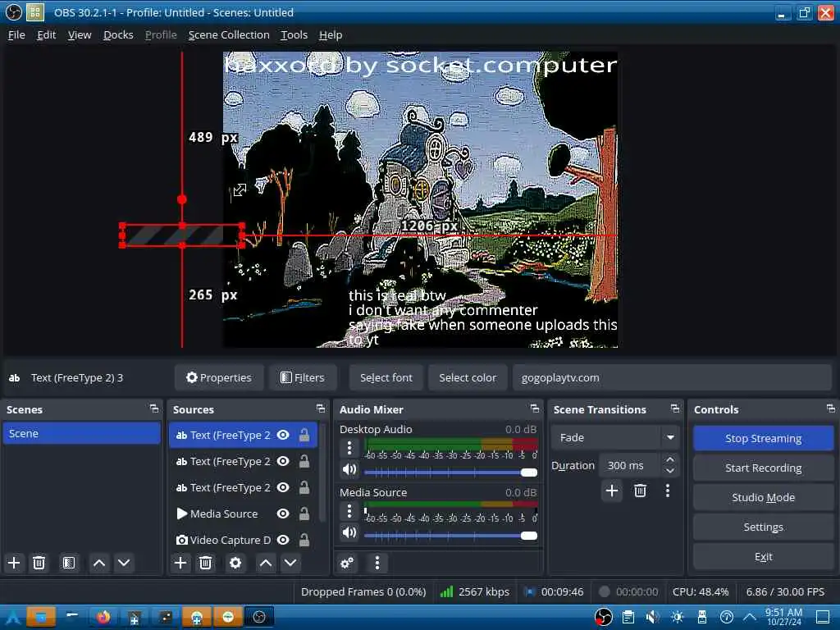Image resolution: width=840 pixels, height=630 pixels.
Task: Open Media Source audio three-dot menu
Action: click(x=349, y=510)
